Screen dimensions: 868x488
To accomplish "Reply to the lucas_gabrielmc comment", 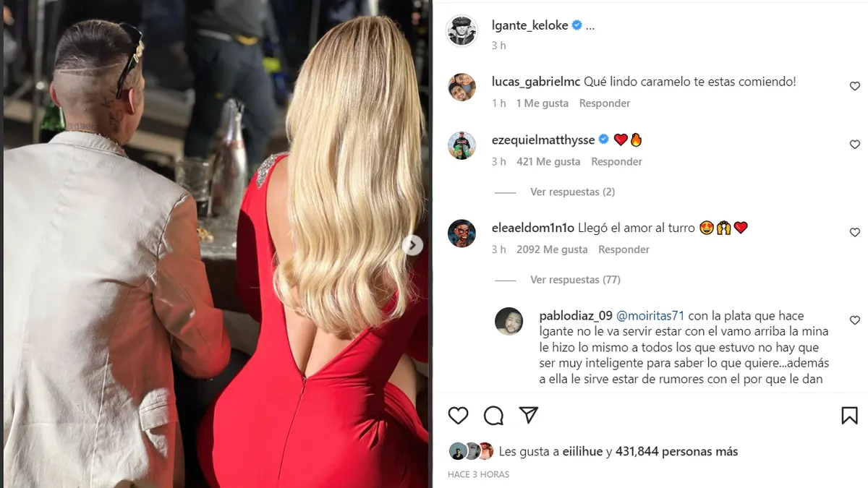I will coord(605,103).
